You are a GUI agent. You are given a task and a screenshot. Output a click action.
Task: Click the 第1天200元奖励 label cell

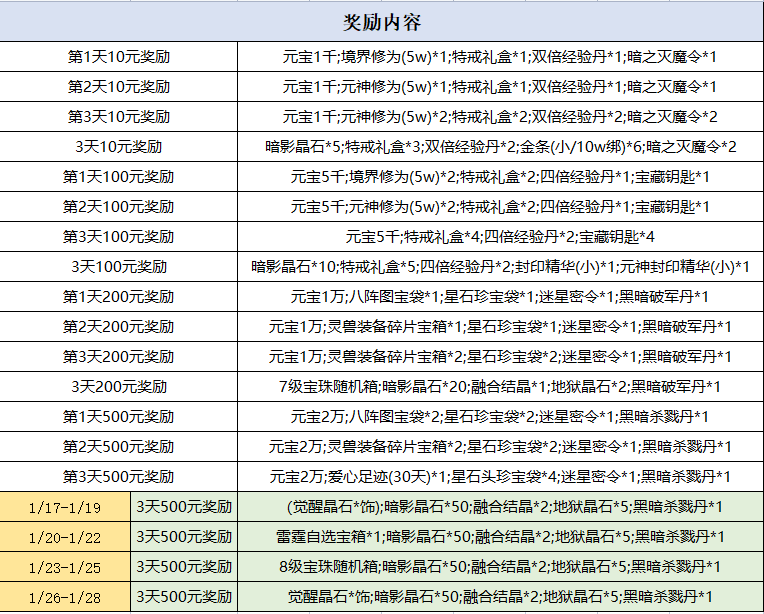(119, 297)
